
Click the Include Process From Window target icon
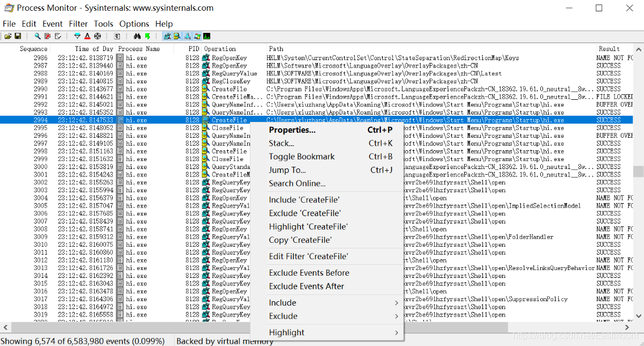pyautogui.click(x=97, y=36)
